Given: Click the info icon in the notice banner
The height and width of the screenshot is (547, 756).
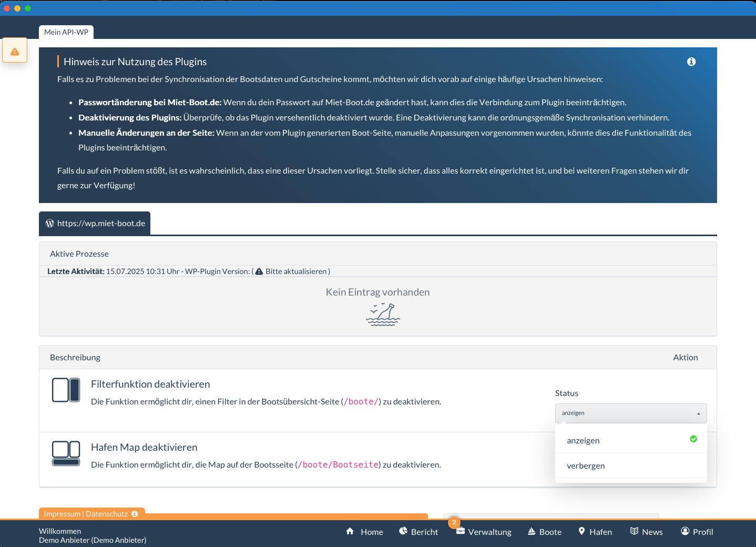Looking at the screenshot, I should [691, 62].
